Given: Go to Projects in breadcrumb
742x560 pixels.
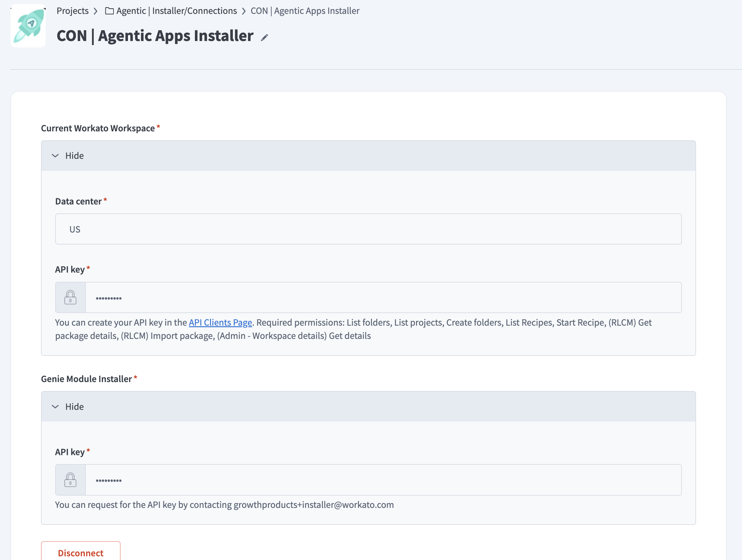Looking at the screenshot, I should pyautogui.click(x=72, y=11).
